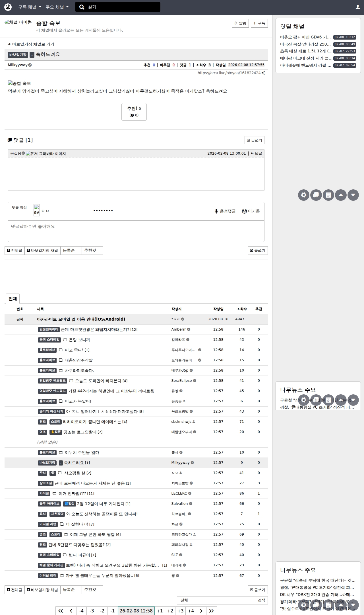Viewport: 364px width, 615px height.
Task: Click the bell 알림 notification button
Action: click(240, 23)
